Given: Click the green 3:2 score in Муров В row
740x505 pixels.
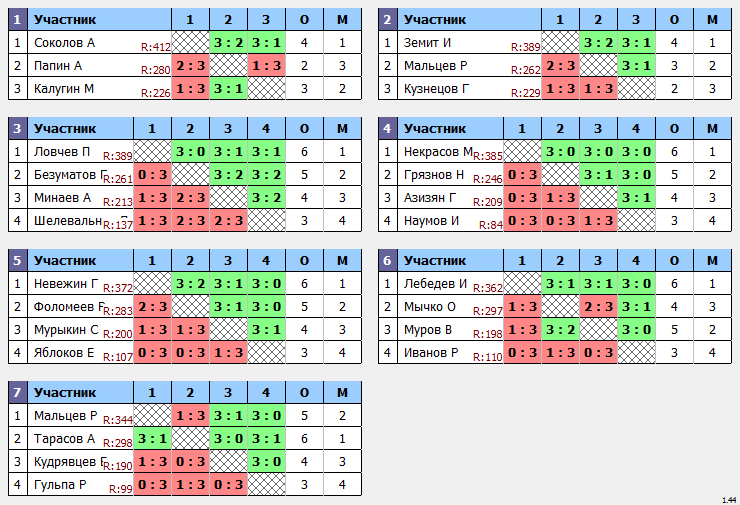Looking at the screenshot, I should 561,329.
